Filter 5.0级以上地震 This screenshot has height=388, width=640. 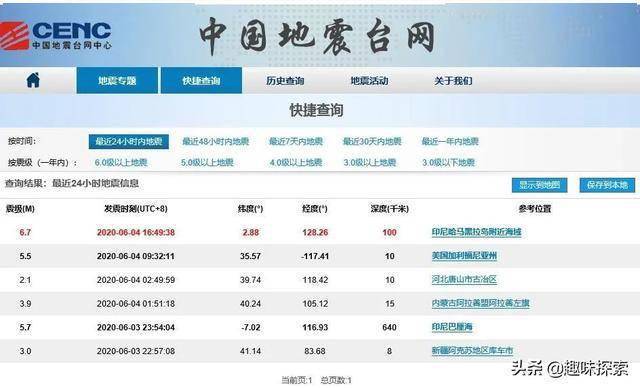tap(207, 162)
